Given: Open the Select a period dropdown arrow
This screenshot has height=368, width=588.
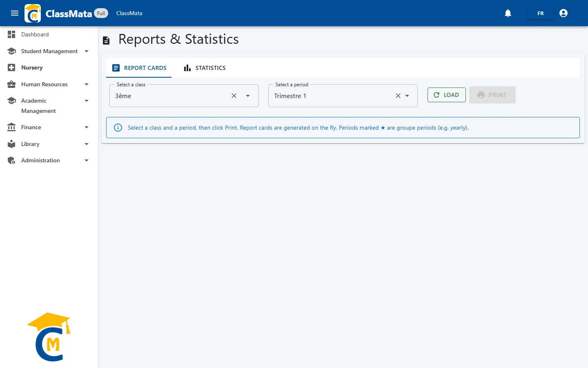Looking at the screenshot, I should [x=407, y=96].
